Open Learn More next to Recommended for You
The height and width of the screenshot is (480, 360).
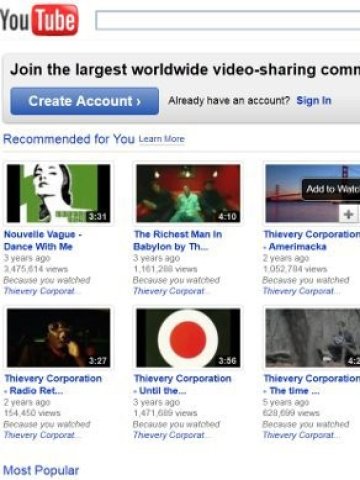[162, 139]
